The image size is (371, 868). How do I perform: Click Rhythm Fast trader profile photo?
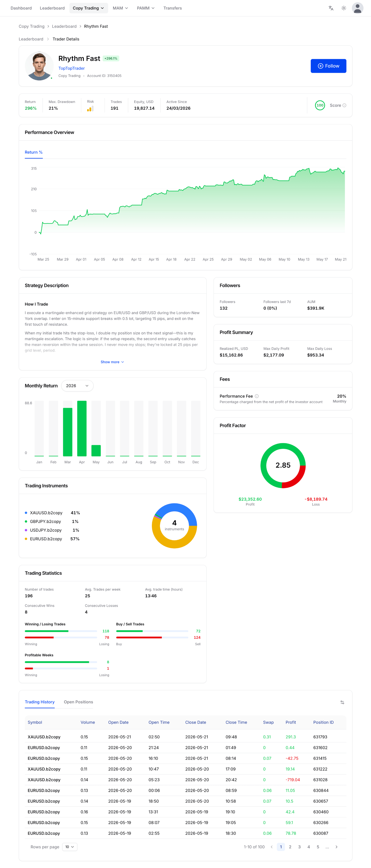point(39,66)
